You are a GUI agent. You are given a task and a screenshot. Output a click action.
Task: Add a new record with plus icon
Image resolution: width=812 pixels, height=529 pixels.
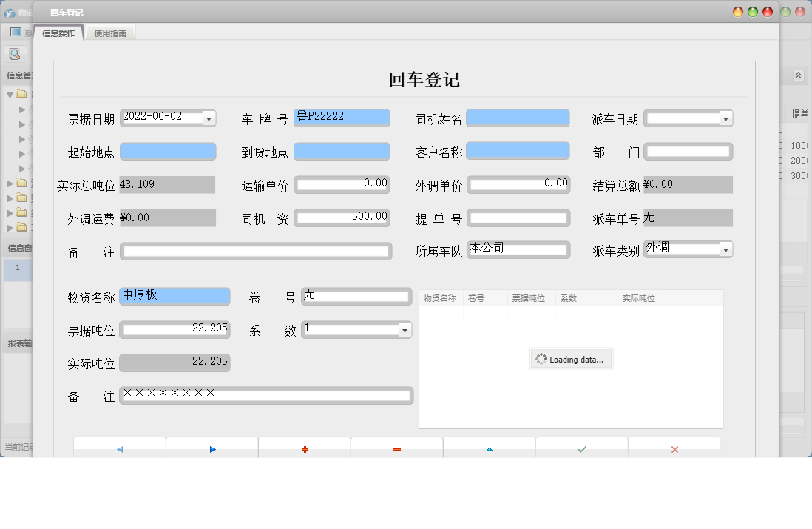coord(305,449)
